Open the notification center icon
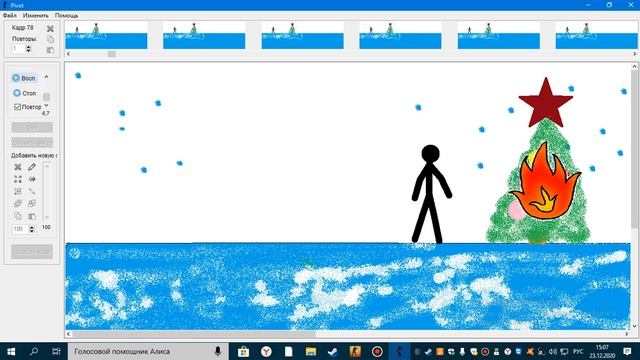640x360 pixels. click(627, 351)
